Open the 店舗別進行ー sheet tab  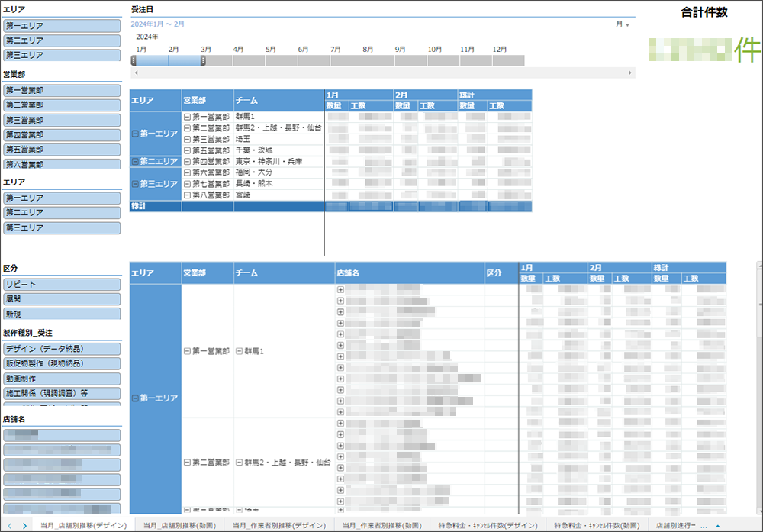coord(676,526)
